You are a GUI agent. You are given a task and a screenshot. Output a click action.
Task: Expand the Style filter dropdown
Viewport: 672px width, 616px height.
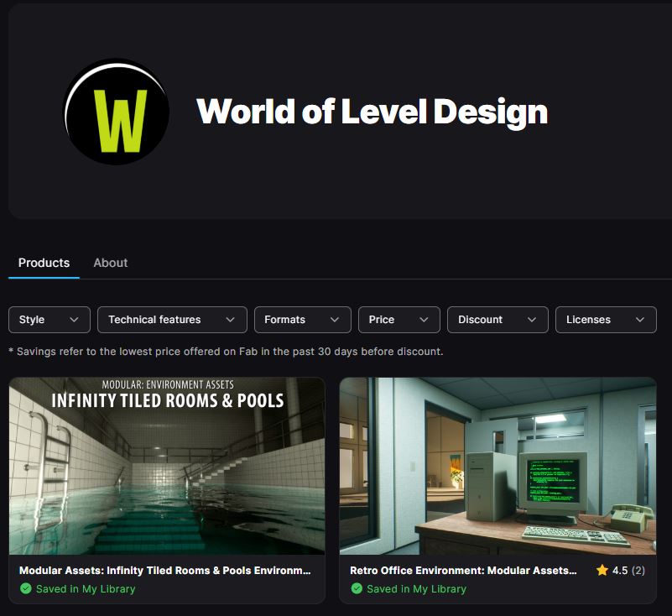[49, 320]
